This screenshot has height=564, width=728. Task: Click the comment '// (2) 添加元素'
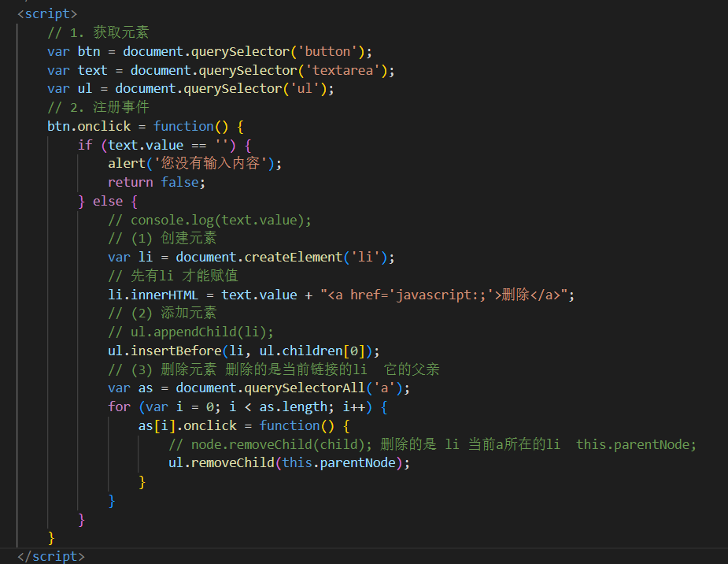pyautogui.click(x=162, y=314)
